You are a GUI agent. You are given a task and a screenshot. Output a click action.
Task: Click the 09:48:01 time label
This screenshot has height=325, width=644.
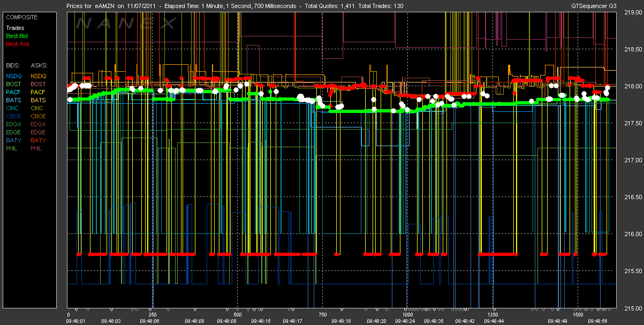[77, 321]
